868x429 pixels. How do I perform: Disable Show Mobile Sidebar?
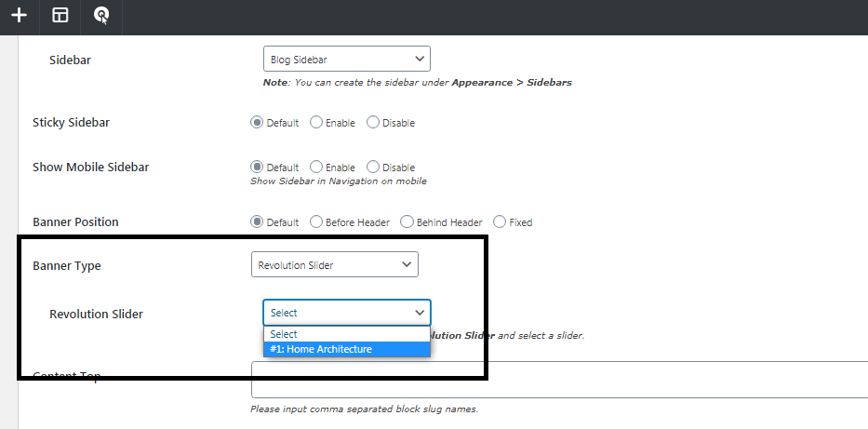coord(373,168)
